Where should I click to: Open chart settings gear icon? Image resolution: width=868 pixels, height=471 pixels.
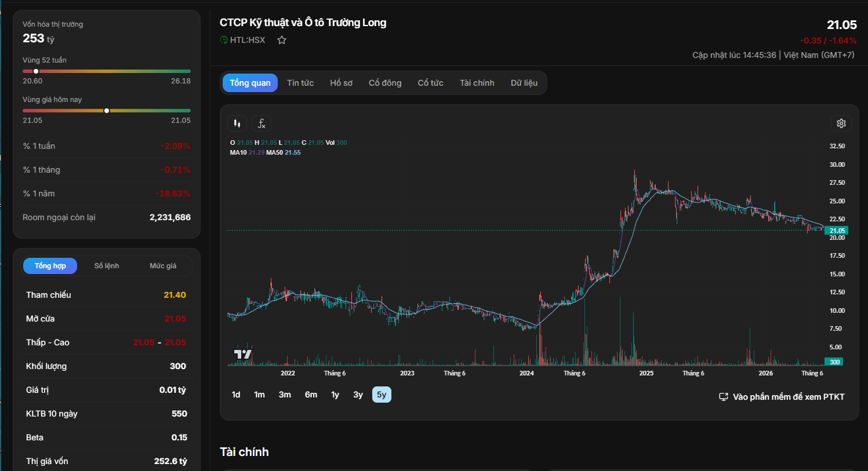[841, 123]
